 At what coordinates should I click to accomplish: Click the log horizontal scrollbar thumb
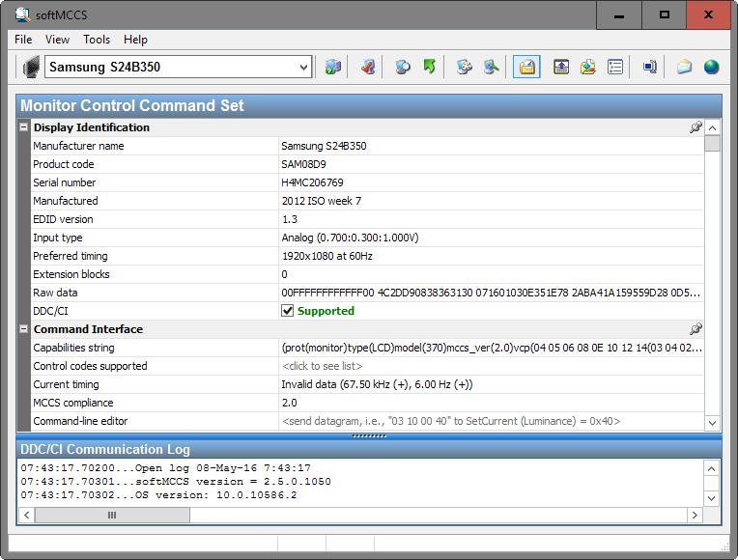tap(112, 515)
